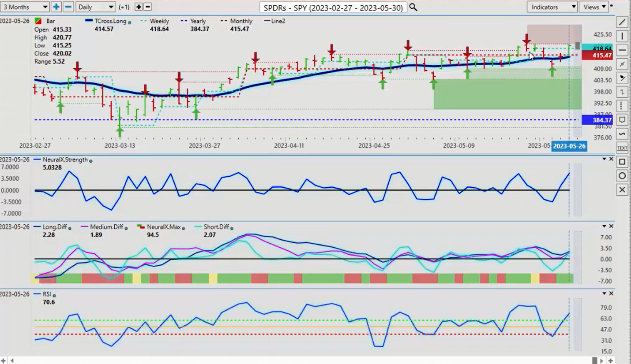Viewport: 631px width, 364px height.
Task: Click the Yearly legend label
Action: pos(198,21)
